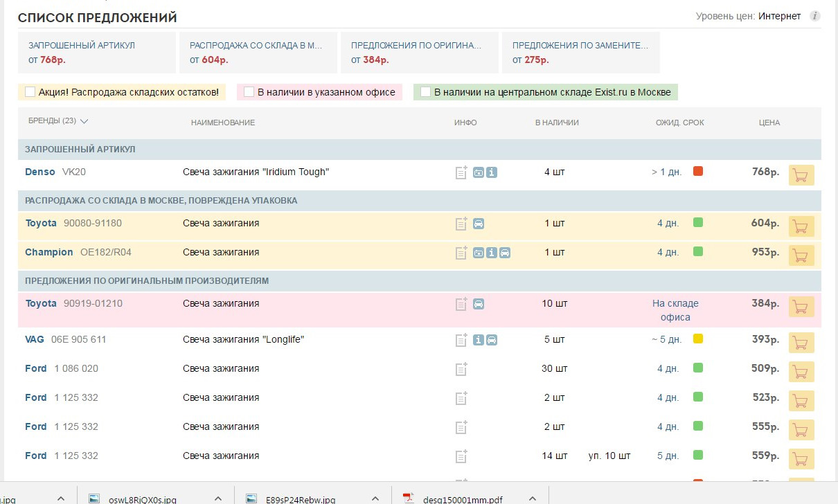Expand the Бренды (23) filter dropdown

(58, 121)
